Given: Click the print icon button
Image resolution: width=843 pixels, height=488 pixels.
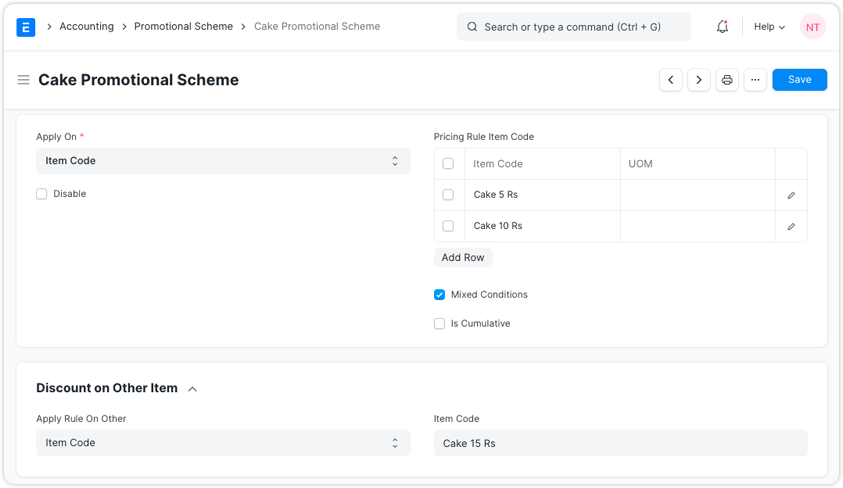Looking at the screenshot, I should click(727, 80).
